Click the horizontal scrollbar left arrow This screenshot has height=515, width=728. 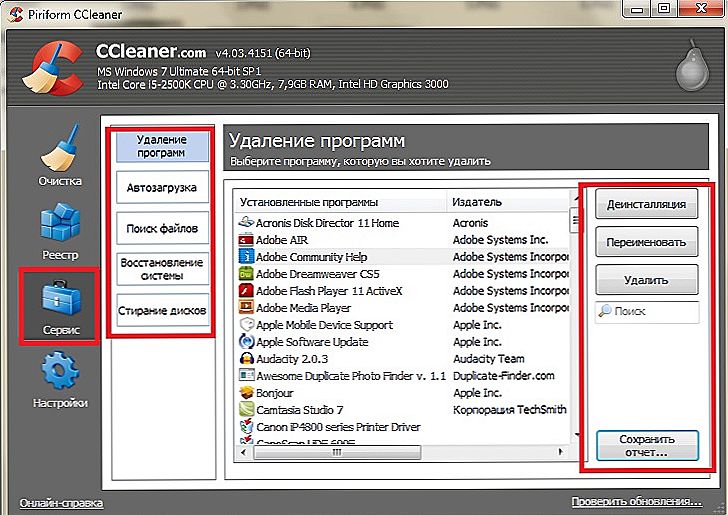click(x=244, y=452)
